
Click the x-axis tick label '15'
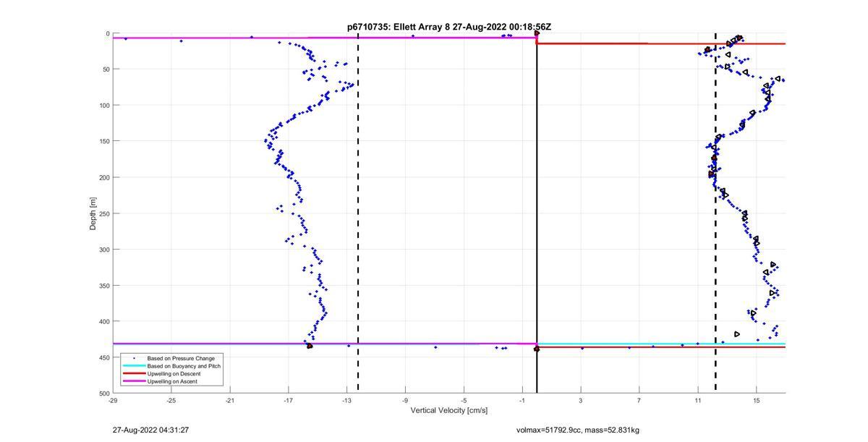pyautogui.click(x=757, y=400)
